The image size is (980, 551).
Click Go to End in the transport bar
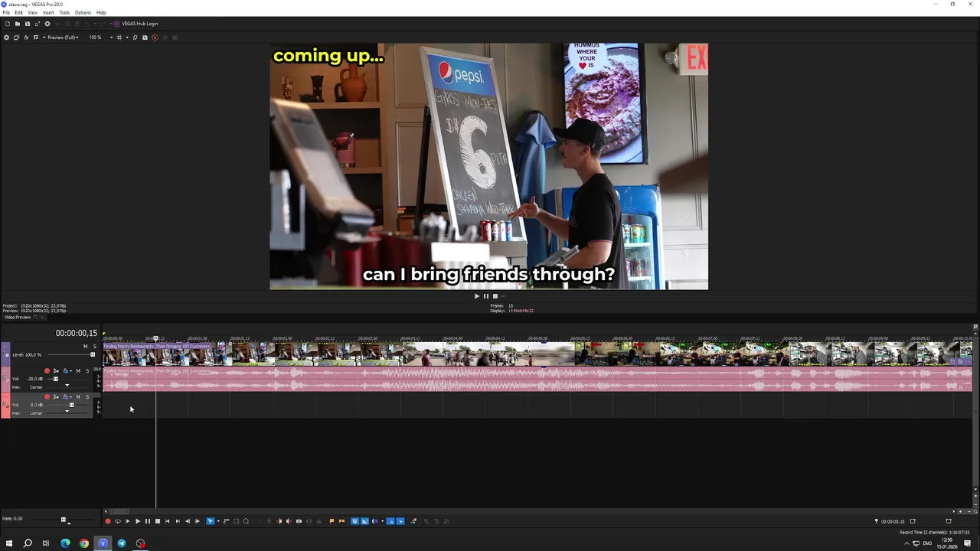point(178,521)
